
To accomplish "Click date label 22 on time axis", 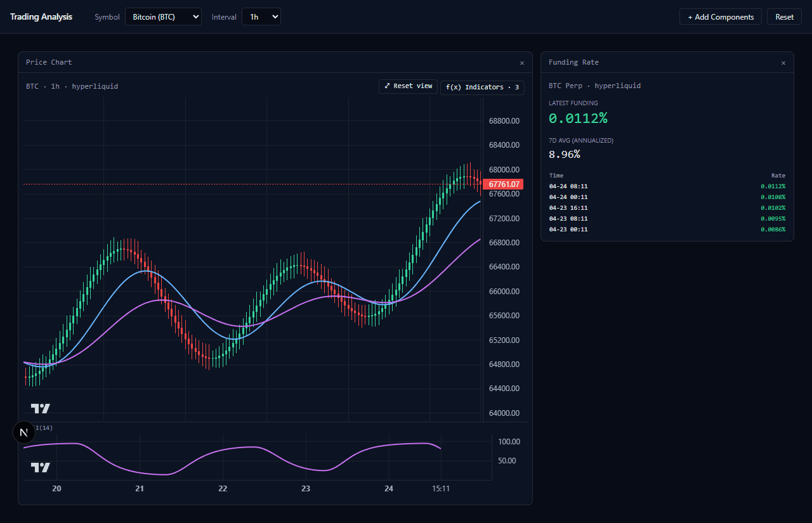I will 223,489.
